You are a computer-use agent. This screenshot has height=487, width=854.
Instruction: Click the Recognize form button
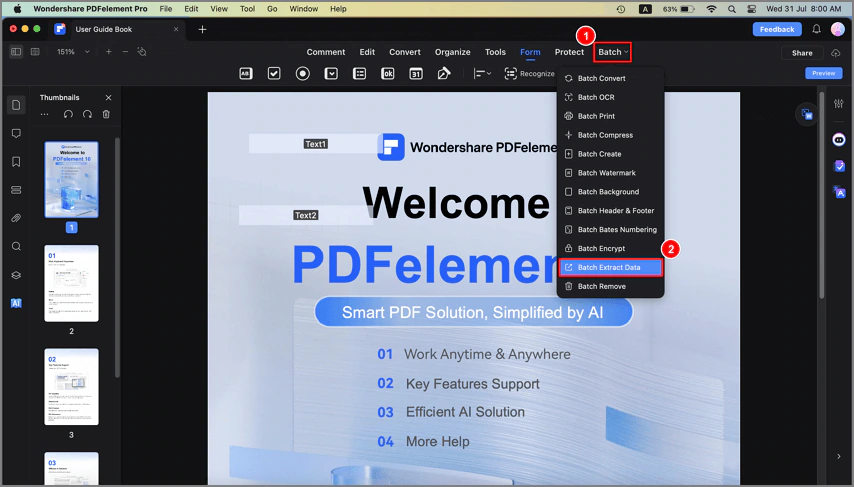tap(529, 74)
